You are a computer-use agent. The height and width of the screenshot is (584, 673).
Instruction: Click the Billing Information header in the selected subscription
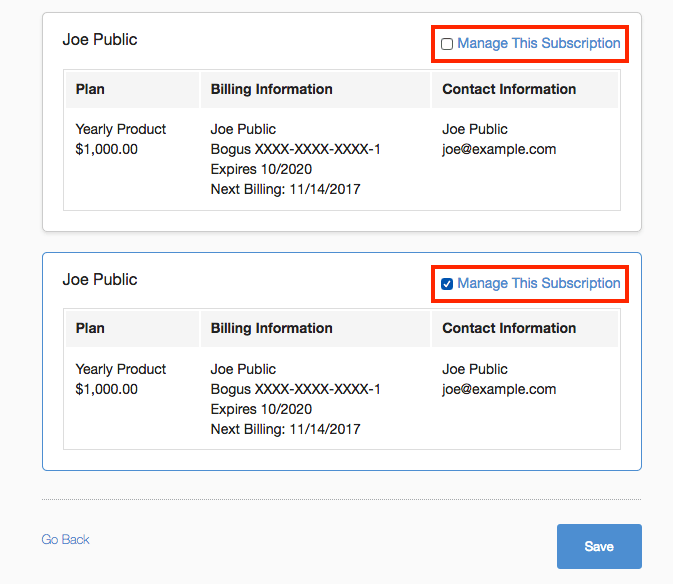271,328
